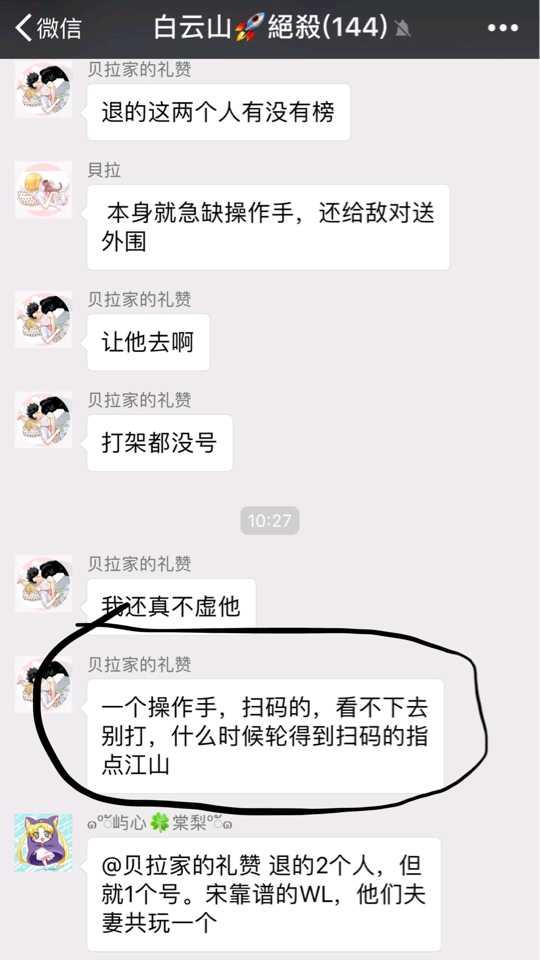Tap the circled 一个操作手，扫码的 message bubble

pos(265,737)
